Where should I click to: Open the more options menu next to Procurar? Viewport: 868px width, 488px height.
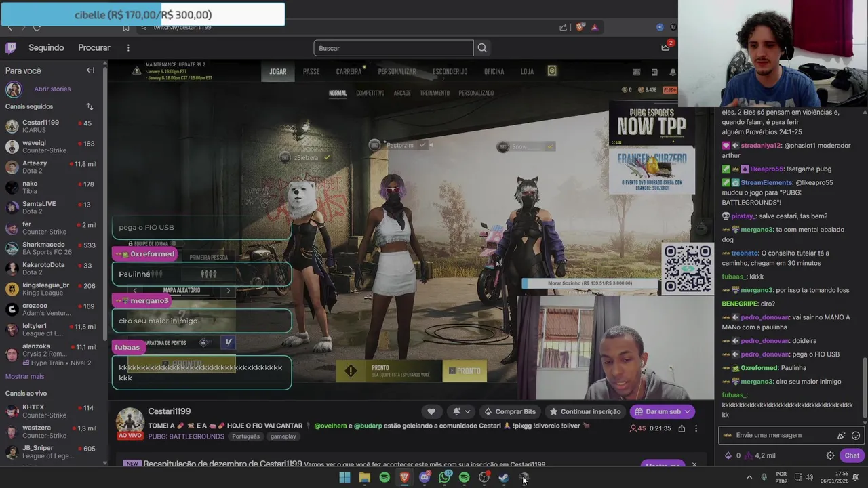(x=127, y=47)
